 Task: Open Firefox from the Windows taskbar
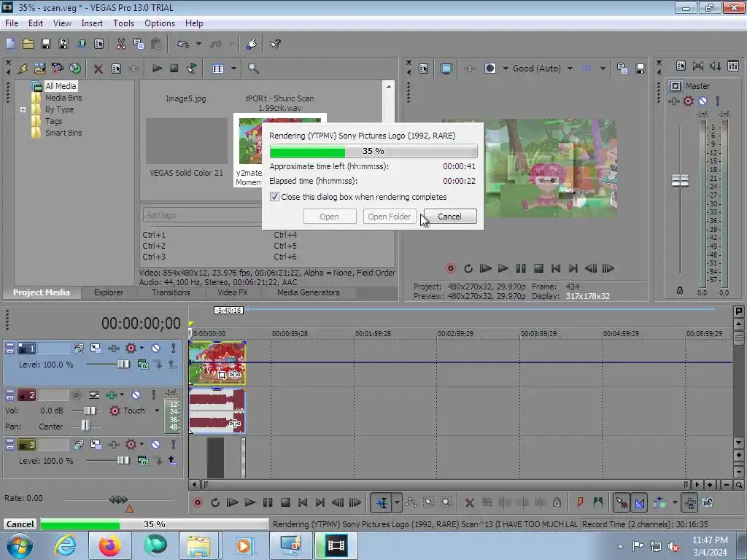tap(109, 545)
